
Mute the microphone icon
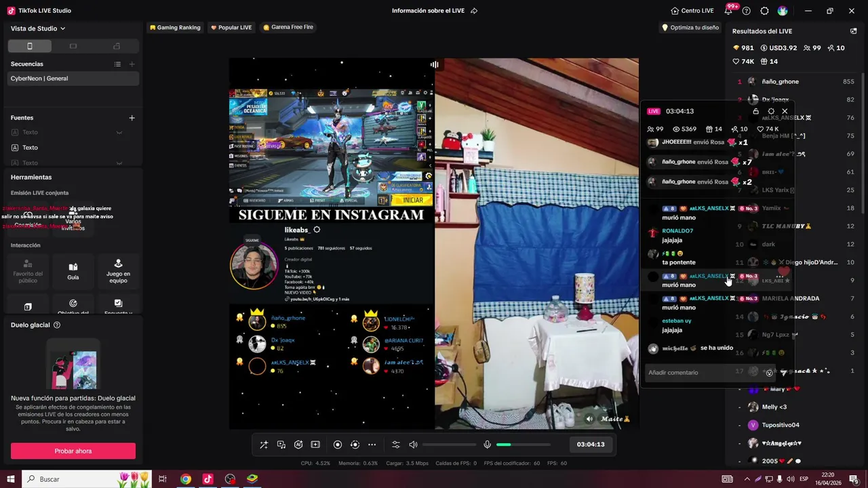[x=487, y=445]
